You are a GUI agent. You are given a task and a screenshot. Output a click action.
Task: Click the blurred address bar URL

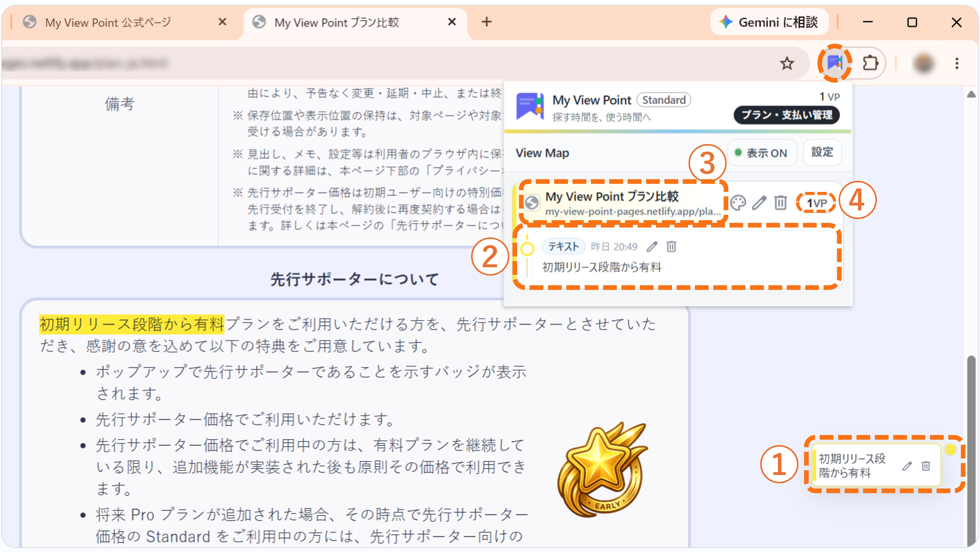point(84,63)
